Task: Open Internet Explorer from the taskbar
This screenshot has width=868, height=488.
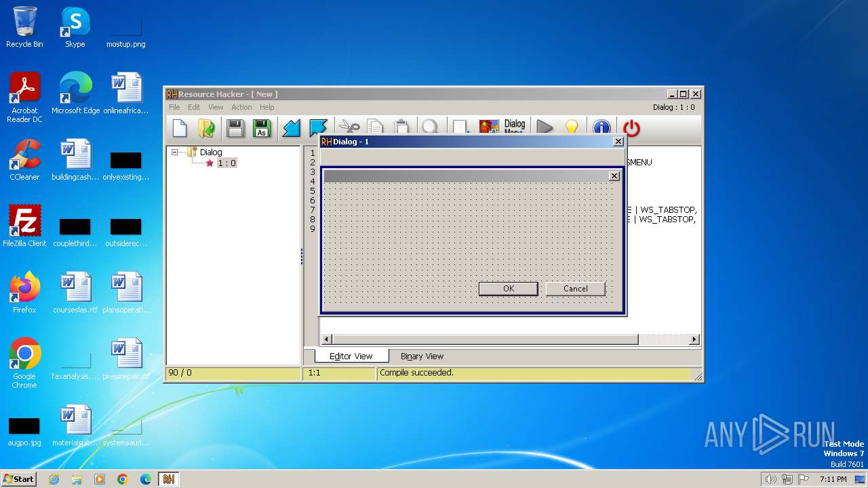Action: (x=54, y=479)
